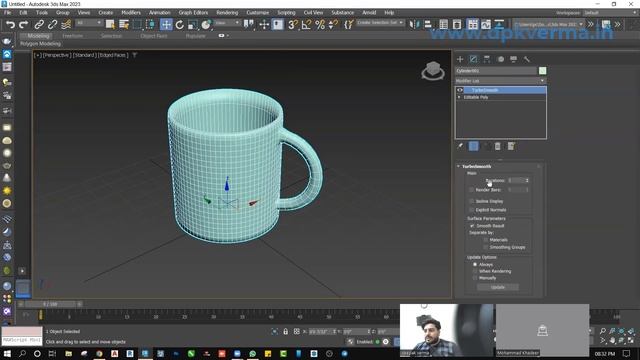Switch to the Object Paint ribbon tab

coord(154,36)
